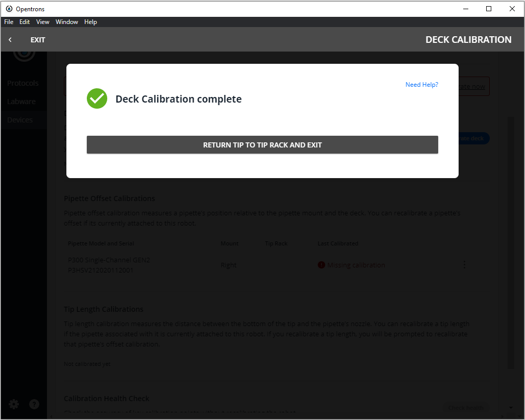Close the Opentrons window
Screen dimensions: 525x420
[x=512, y=9]
